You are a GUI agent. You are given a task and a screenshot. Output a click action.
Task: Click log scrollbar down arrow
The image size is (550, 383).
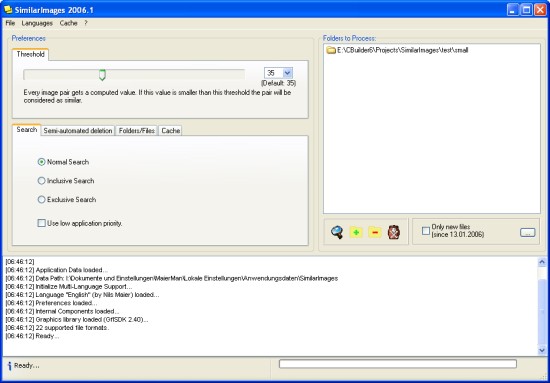(x=542, y=350)
